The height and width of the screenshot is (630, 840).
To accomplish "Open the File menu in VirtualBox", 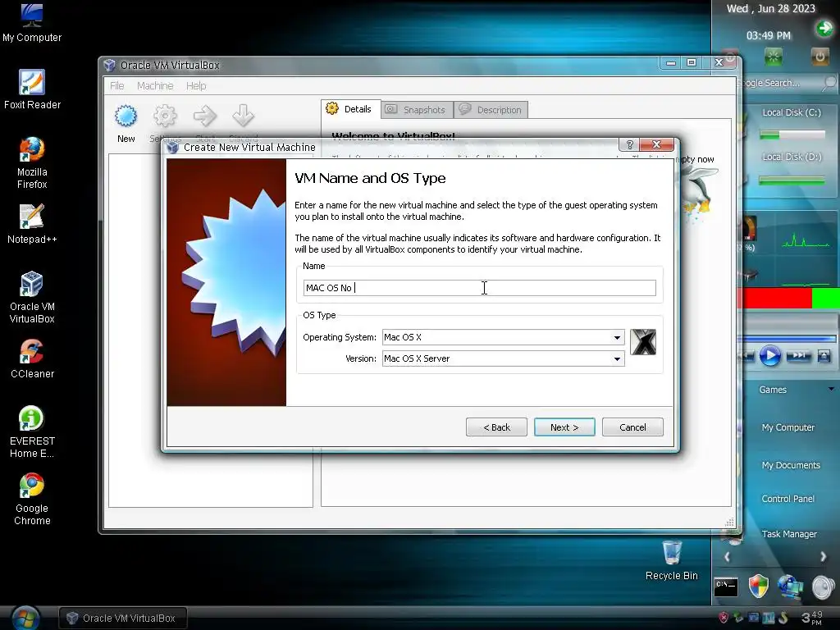I will pos(116,85).
